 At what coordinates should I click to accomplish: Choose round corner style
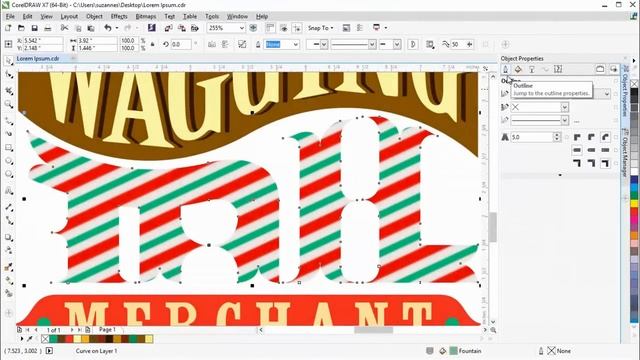[x=591, y=137]
